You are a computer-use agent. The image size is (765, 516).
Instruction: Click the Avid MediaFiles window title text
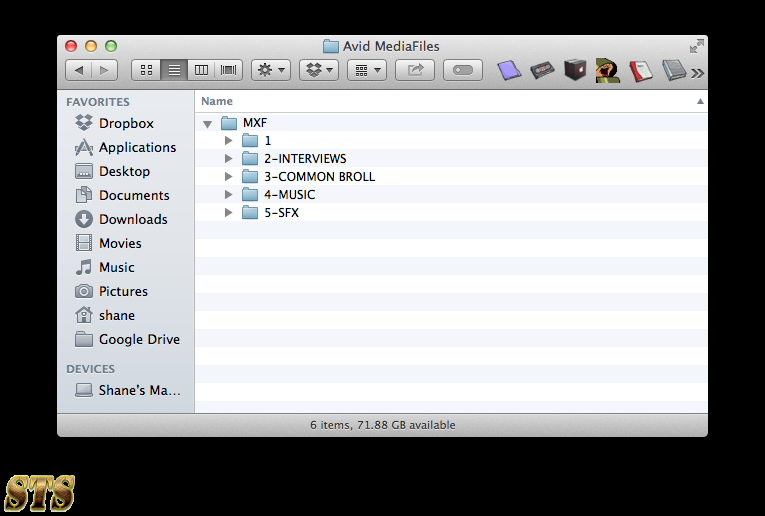391,46
